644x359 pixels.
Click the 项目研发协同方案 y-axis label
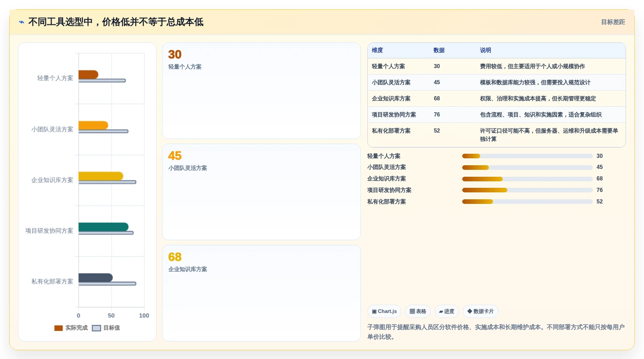pyautogui.click(x=49, y=231)
